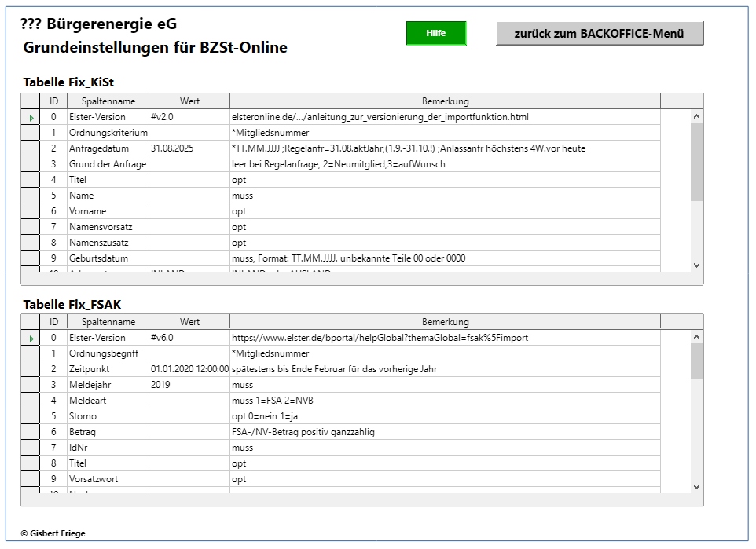Screen dimensions: 756x549
Task: Click Wert column header in Fix_FSAK table
Action: coord(189,322)
